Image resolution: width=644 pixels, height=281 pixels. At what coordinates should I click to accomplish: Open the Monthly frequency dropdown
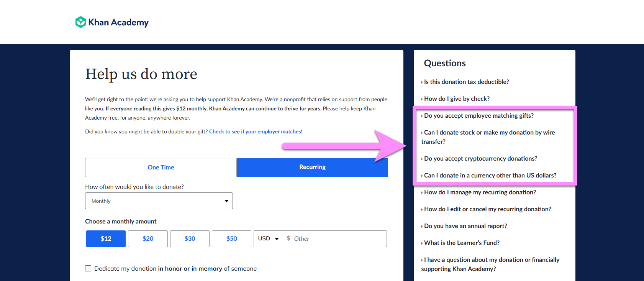pyautogui.click(x=159, y=201)
